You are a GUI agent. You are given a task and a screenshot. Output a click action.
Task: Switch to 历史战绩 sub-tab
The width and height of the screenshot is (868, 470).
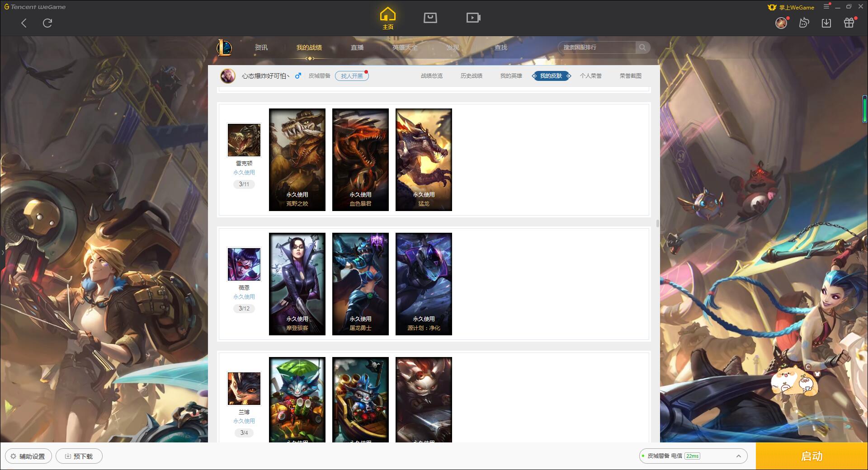[x=472, y=76]
